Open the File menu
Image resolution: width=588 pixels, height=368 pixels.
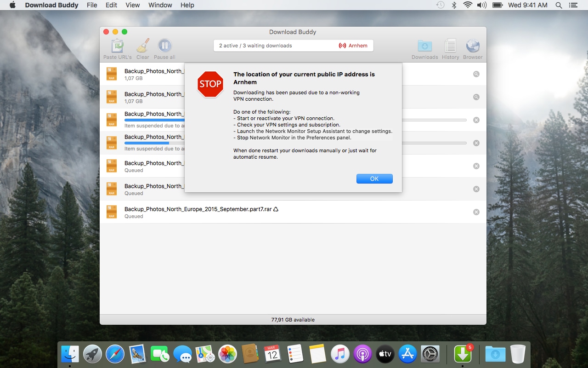click(92, 5)
